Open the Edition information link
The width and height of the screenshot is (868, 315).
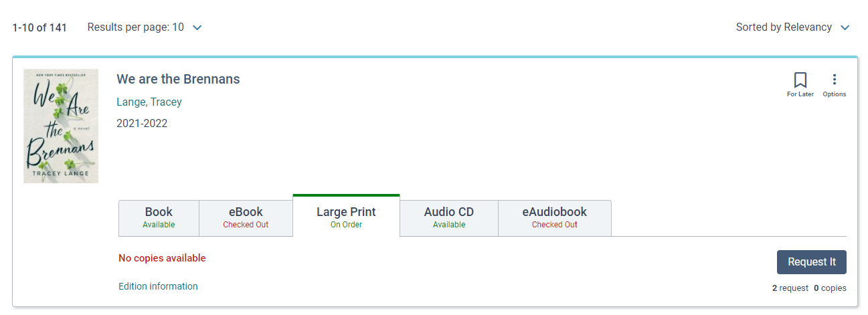point(158,286)
